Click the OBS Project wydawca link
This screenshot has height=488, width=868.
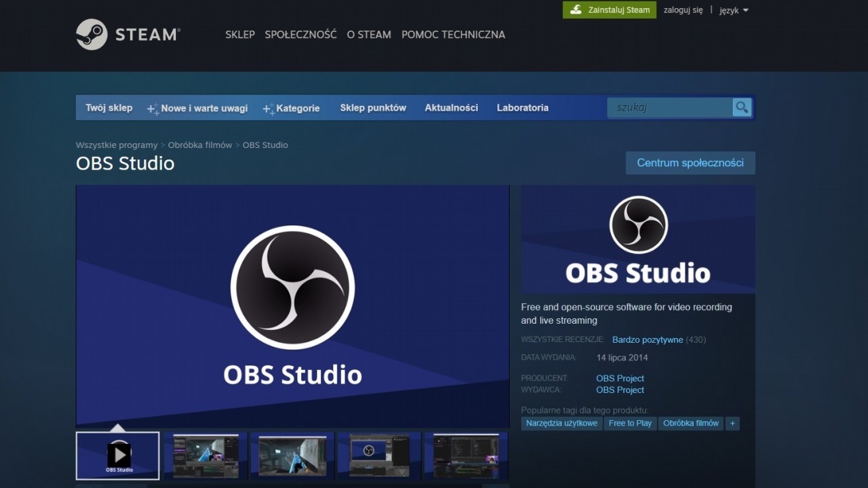[620, 390]
